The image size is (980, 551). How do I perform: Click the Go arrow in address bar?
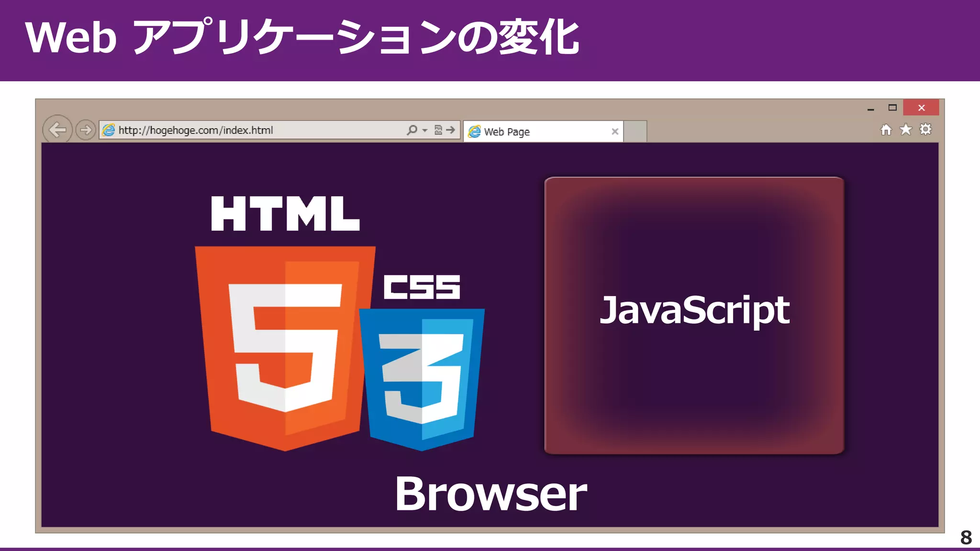pyautogui.click(x=451, y=130)
